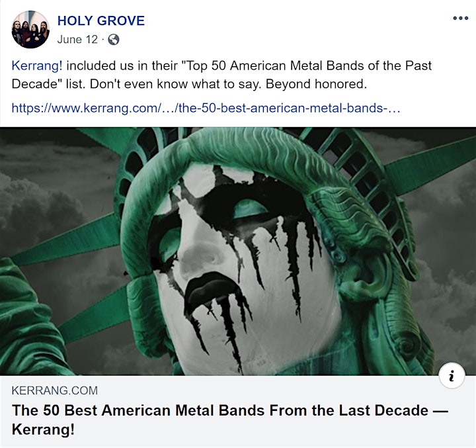Click the Statue of Liberty preview image
The image size is (476, 448).
click(238, 251)
